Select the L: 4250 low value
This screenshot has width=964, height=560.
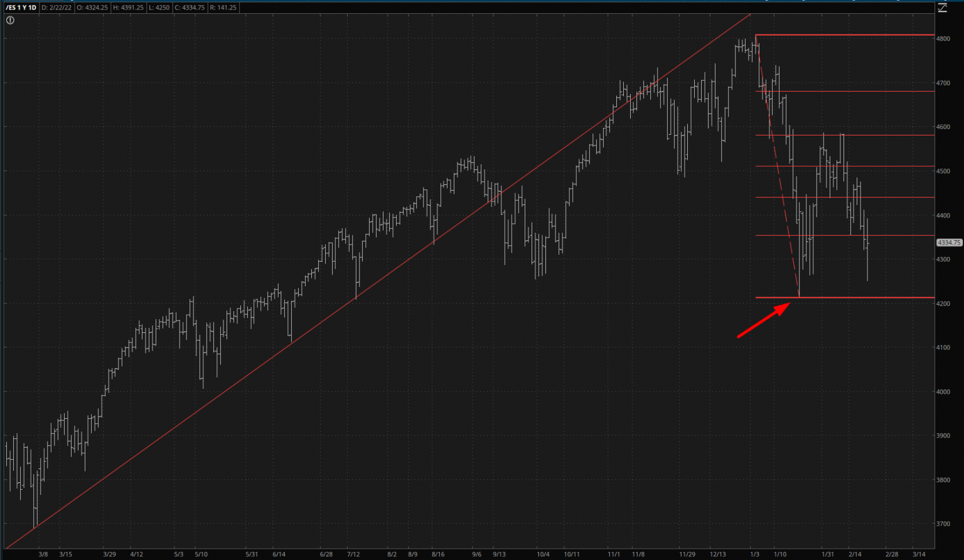point(158,8)
